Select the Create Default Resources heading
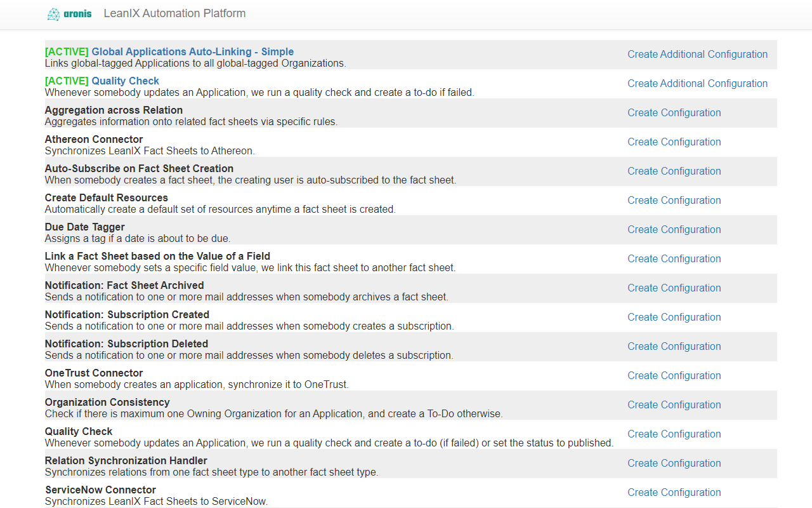 (107, 198)
